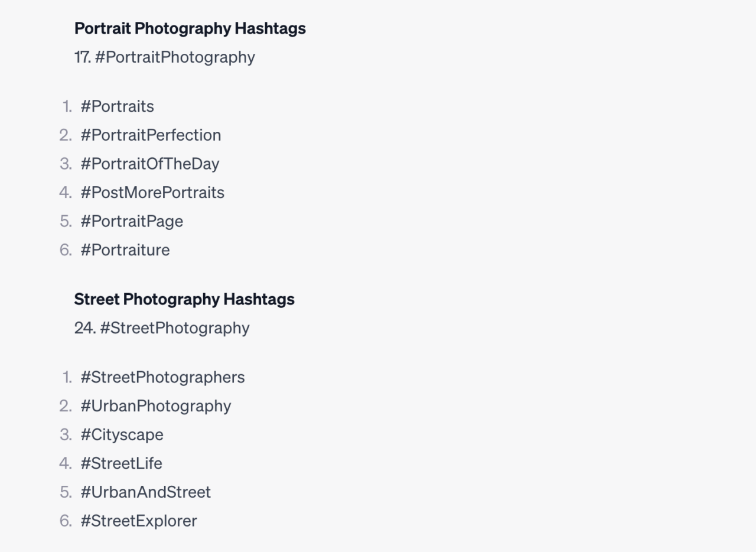Click list number 3 beside #Cityscape
The width and height of the screenshot is (756, 552).
pyautogui.click(x=66, y=435)
